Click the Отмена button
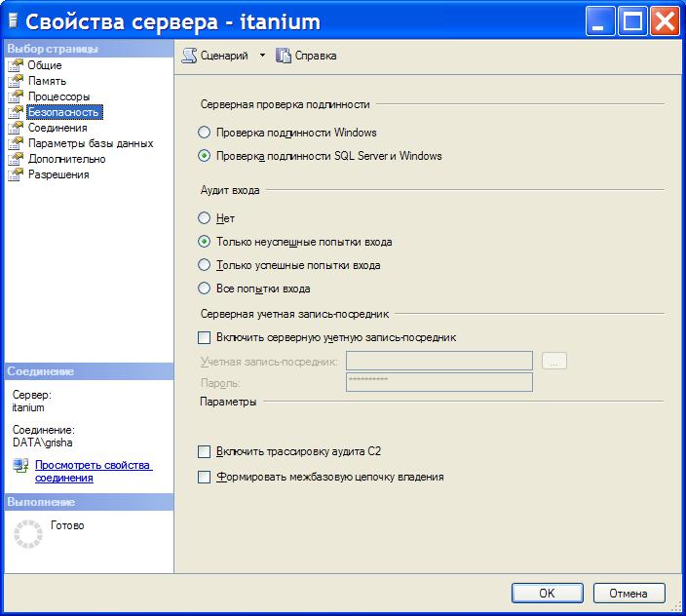The height and width of the screenshot is (616, 686). click(x=629, y=594)
